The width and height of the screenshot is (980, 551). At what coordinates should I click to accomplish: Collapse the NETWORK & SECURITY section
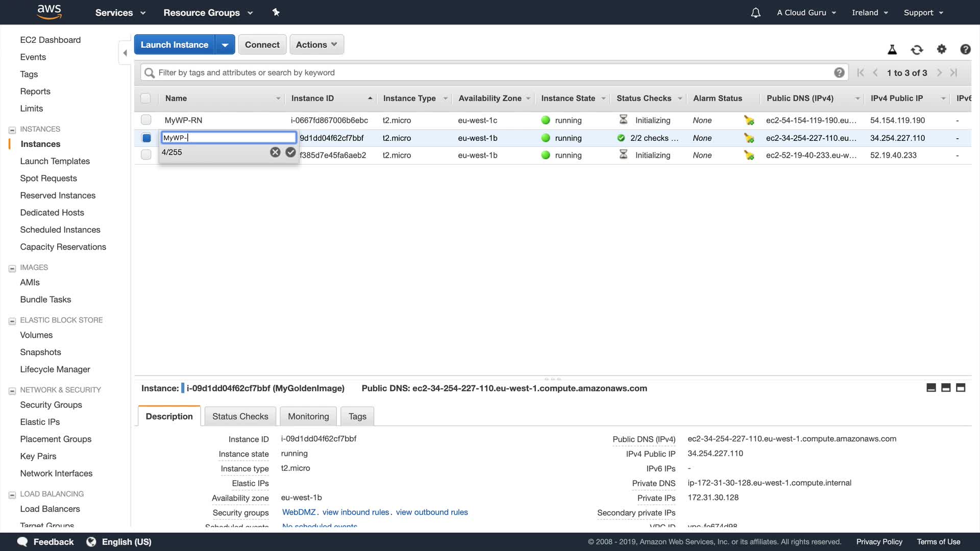[12, 391]
